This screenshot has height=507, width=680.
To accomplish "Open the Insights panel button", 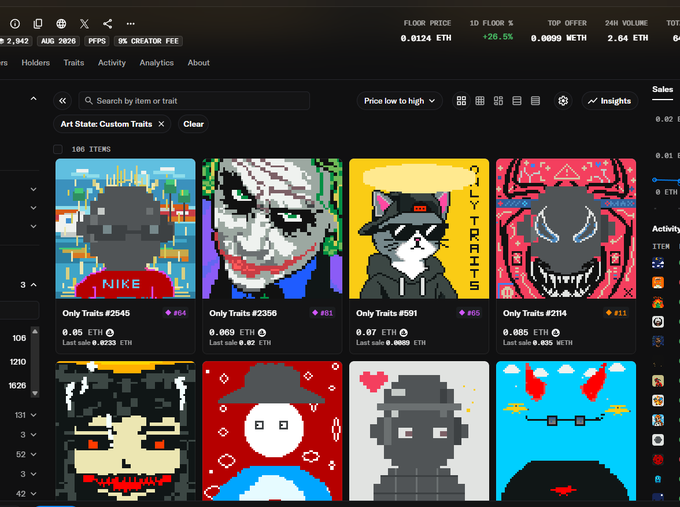I will click(609, 101).
